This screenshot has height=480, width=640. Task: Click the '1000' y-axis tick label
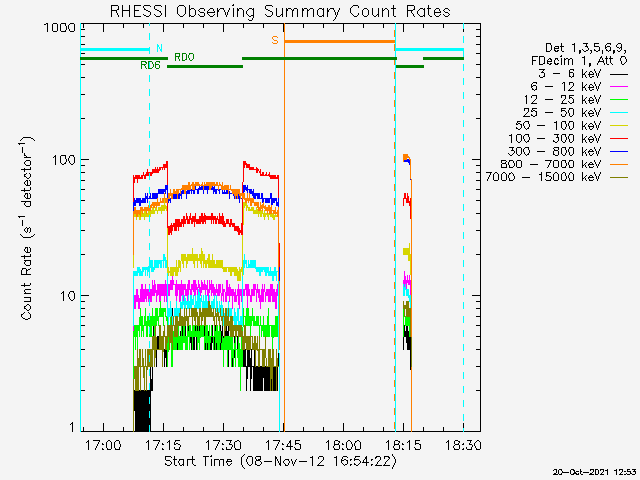(60, 27)
